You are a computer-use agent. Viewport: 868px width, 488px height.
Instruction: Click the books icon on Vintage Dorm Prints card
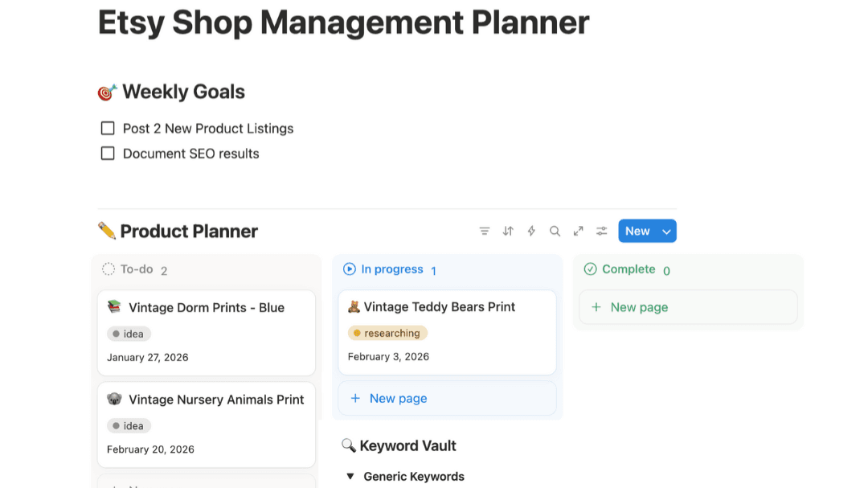pyautogui.click(x=114, y=306)
